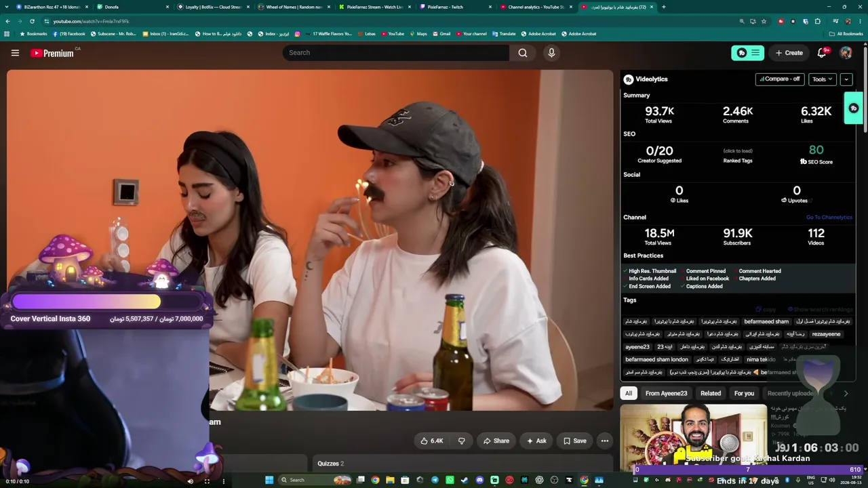Show more suggestion chips arrow
This screenshot has width=868, height=488.
click(x=846, y=393)
